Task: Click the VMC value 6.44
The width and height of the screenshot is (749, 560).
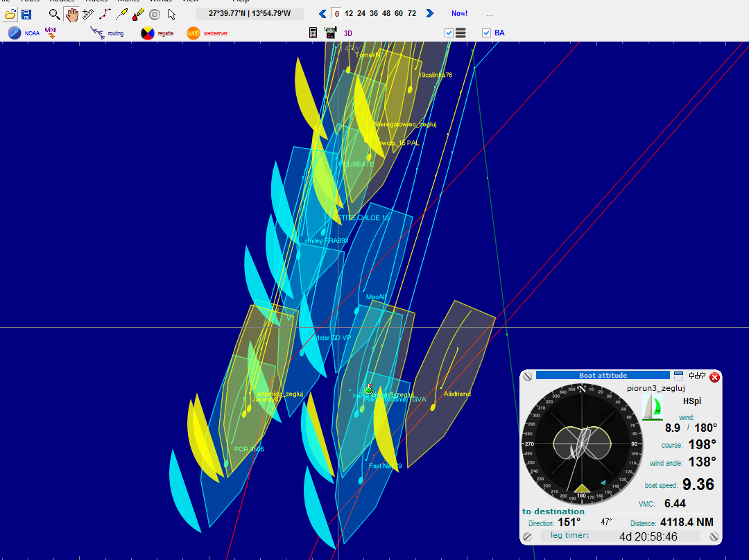Action: tap(675, 504)
